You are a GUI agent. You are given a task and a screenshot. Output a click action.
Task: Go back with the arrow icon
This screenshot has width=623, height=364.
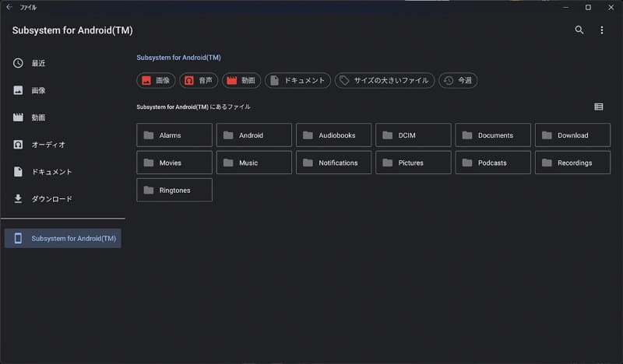[x=9, y=7]
